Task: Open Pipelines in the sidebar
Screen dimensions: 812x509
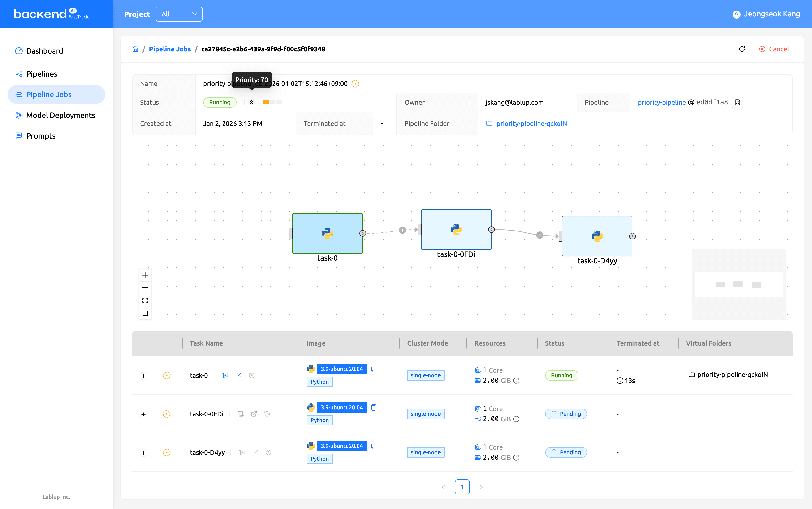Action: coord(42,74)
